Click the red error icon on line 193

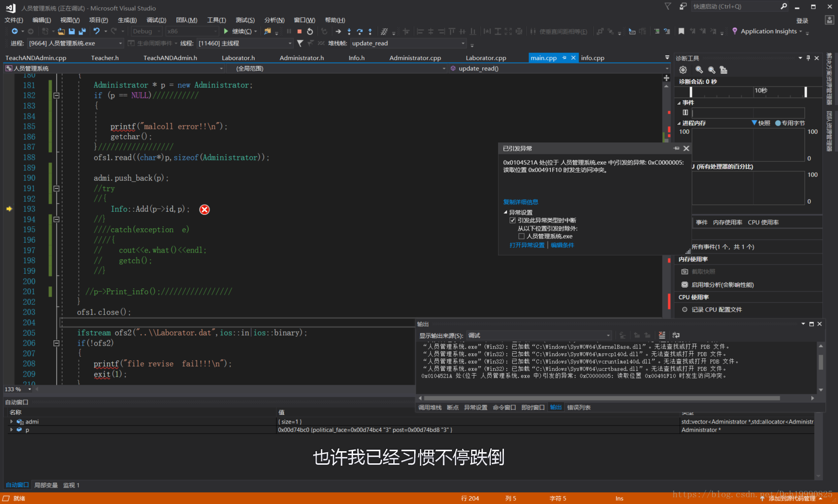tap(205, 209)
